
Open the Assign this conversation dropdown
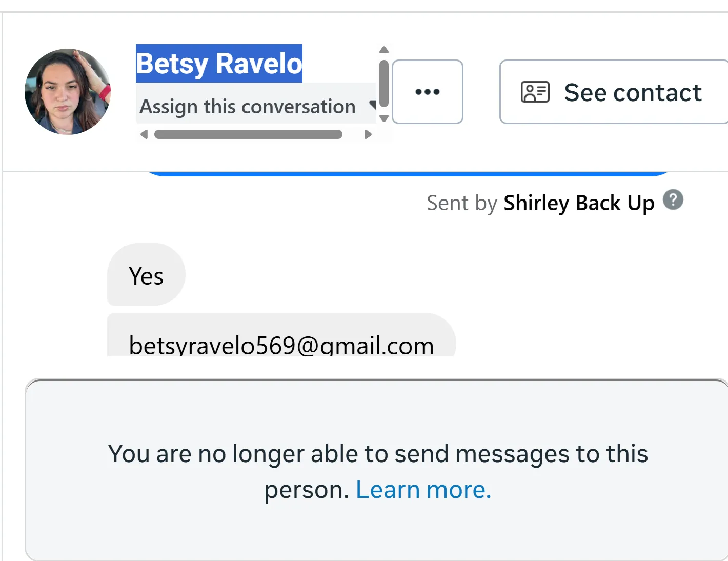point(248,107)
